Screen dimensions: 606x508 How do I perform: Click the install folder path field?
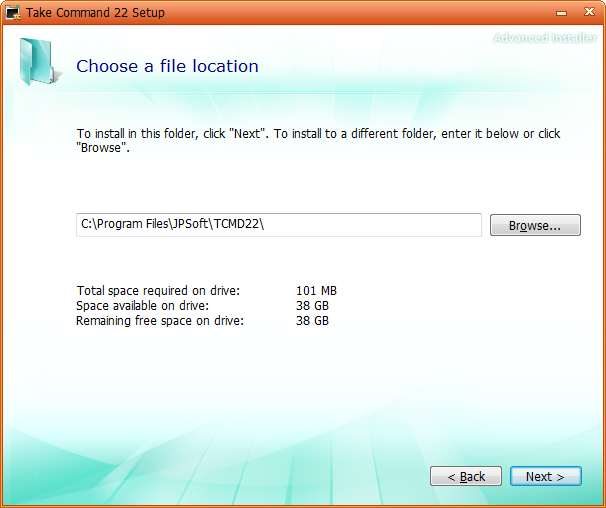pos(279,225)
